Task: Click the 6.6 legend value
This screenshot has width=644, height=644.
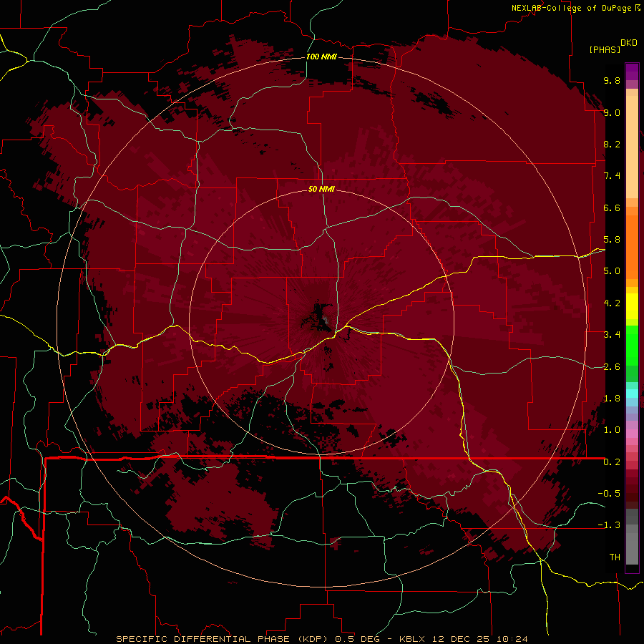Action: [x=612, y=208]
